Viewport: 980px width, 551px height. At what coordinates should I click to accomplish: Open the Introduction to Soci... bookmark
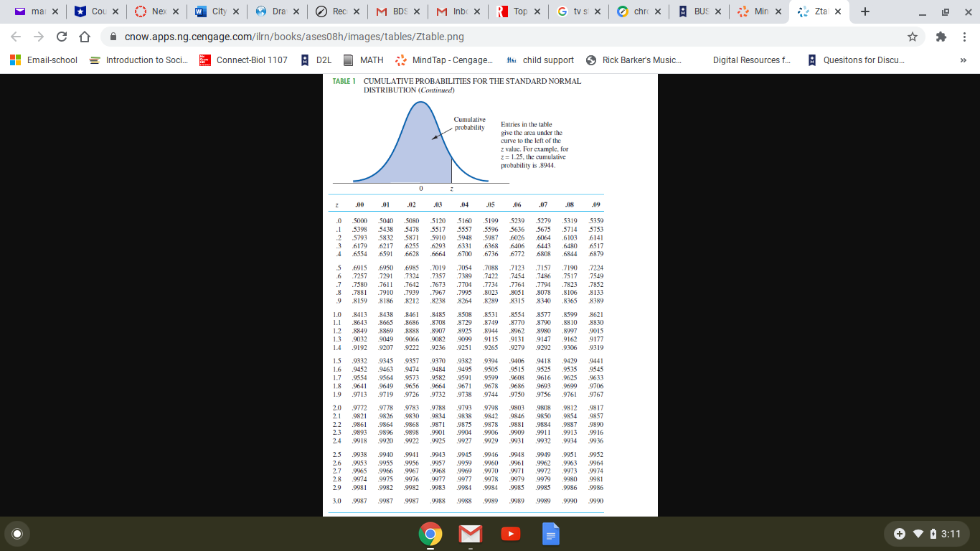coord(138,60)
